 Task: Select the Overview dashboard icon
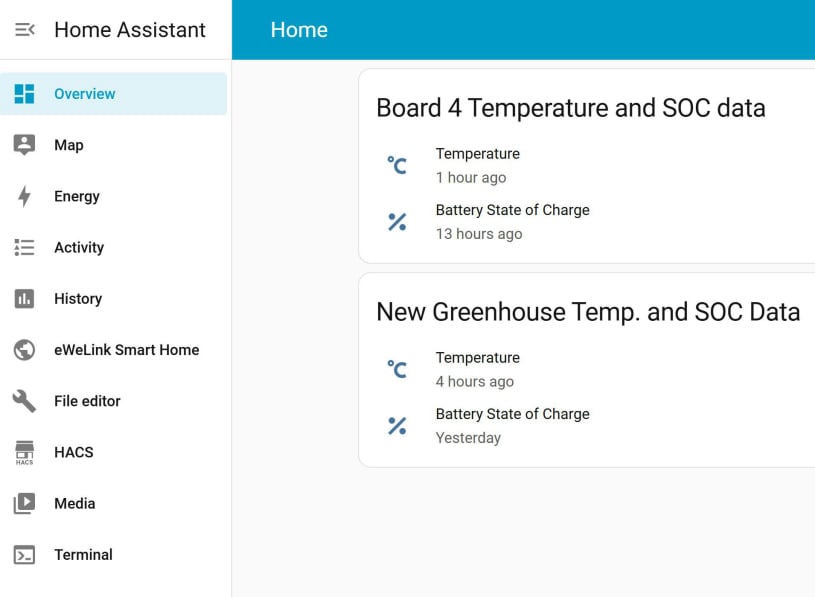click(x=24, y=93)
